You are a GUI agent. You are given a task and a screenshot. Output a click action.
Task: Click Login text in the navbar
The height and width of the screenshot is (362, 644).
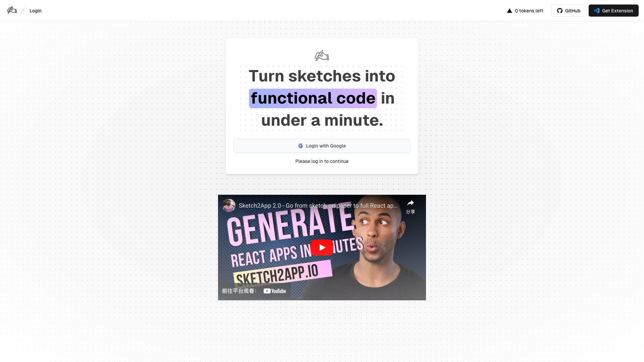pyautogui.click(x=35, y=10)
